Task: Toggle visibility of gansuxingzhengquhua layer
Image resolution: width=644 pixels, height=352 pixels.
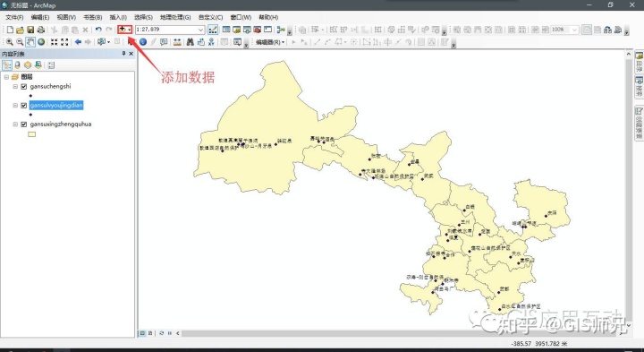Action: (24, 124)
